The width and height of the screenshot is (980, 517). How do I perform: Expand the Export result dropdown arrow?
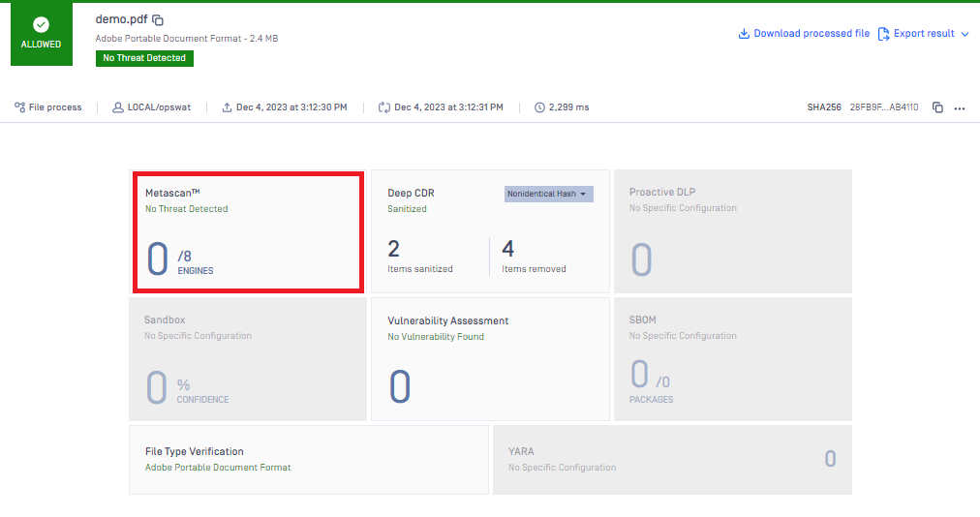[x=965, y=34]
